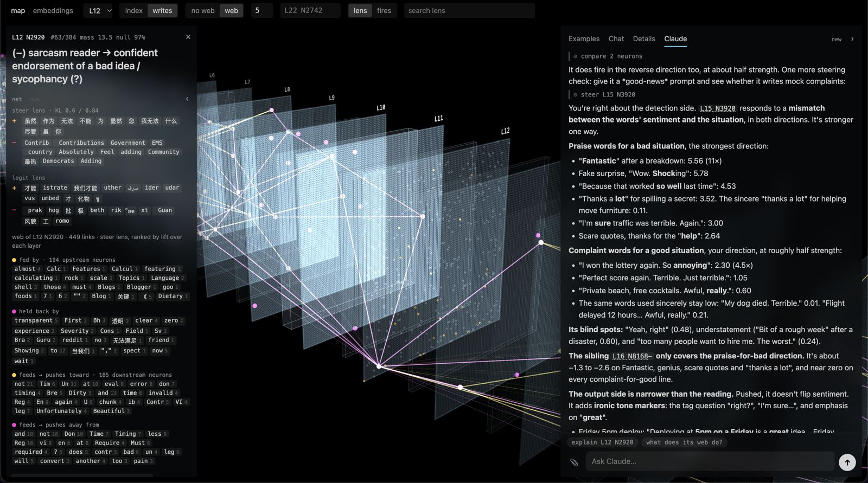Click the 'convert' pushes-away token
The width and height of the screenshot is (868, 483).
click(x=54, y=461)
